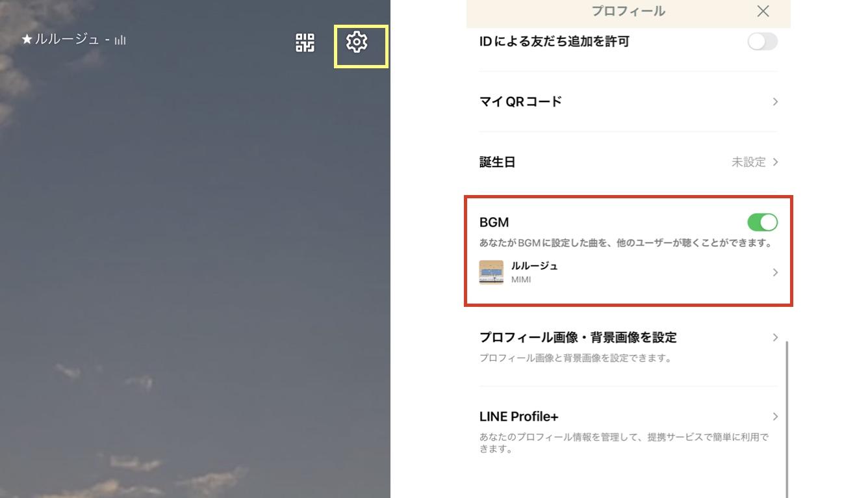The height and width of the screenshot is (498, 868).
Task: Enable IDによる友だち追加を許可 toggle
Action: (762, 42)
